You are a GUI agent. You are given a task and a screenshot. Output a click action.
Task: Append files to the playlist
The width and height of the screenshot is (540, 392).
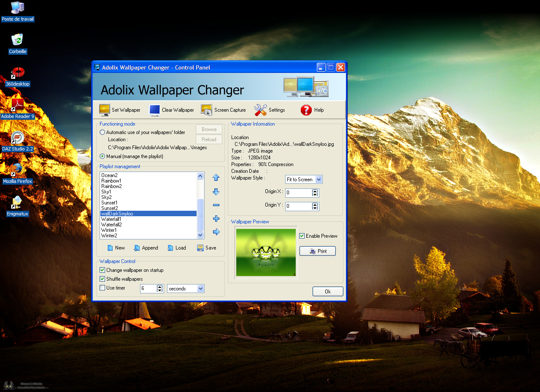(x=146, y=248)
